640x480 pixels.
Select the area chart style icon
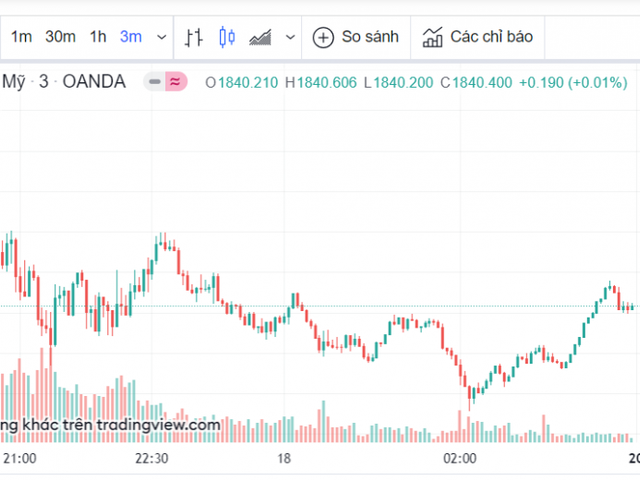click(x=261, y=38)
